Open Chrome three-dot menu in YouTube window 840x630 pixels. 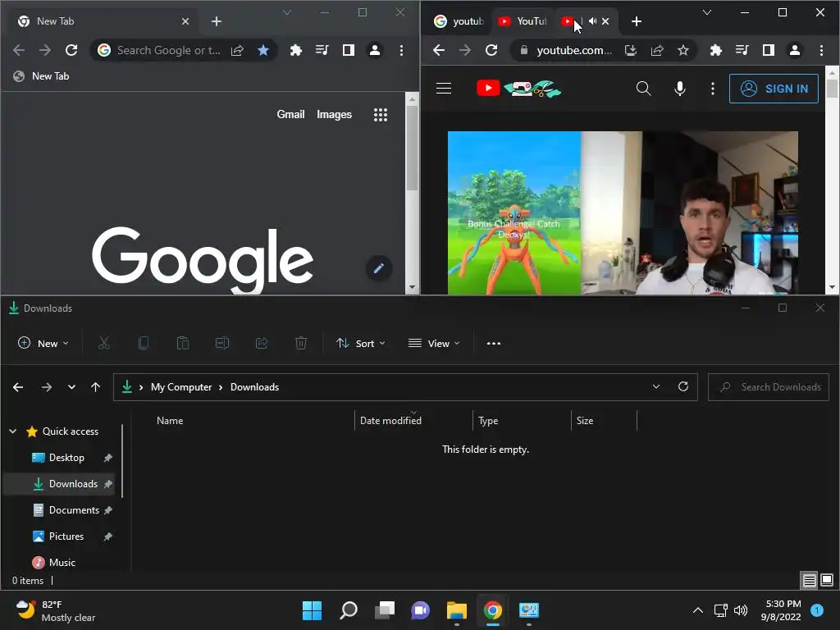click(821, 50)
